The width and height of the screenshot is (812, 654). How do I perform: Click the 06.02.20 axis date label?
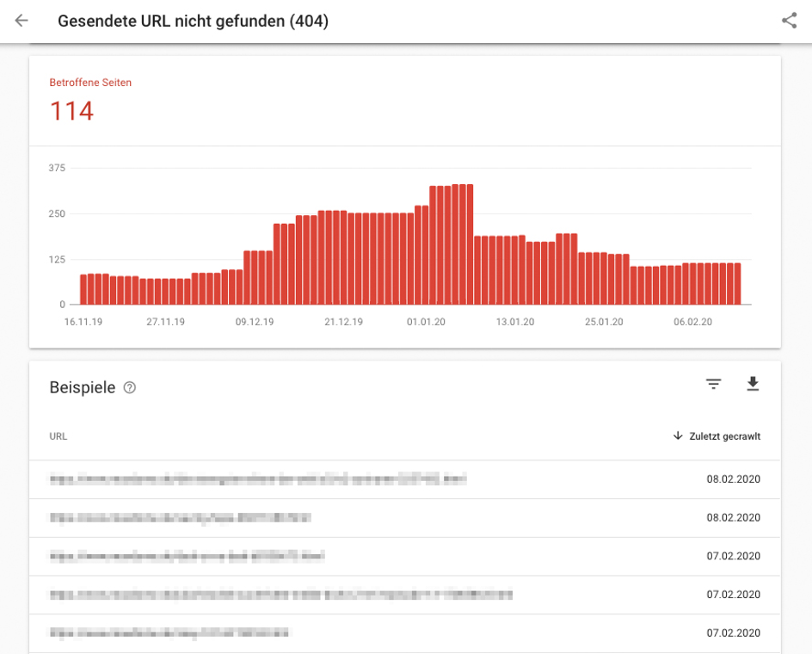[x=693, y=322]
